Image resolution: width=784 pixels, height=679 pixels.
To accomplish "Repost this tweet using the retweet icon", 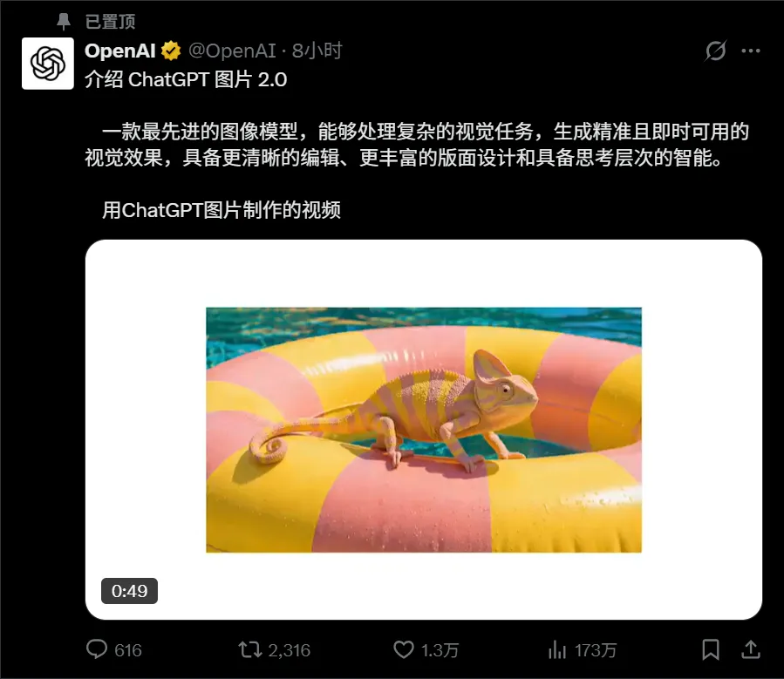I will 250,649.
